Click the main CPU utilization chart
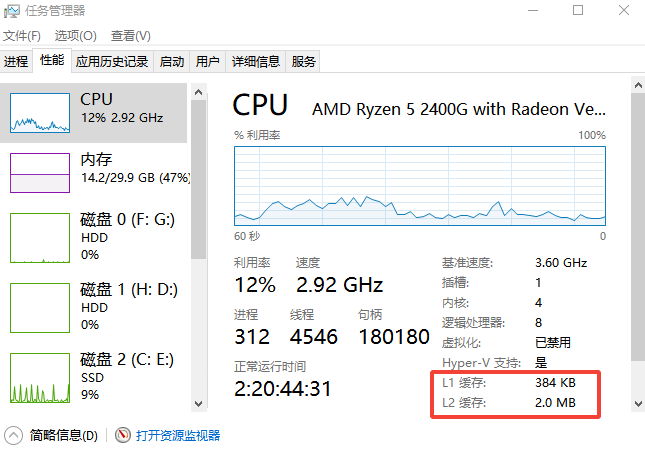This screenshot has height=455, width=645. 420,186
